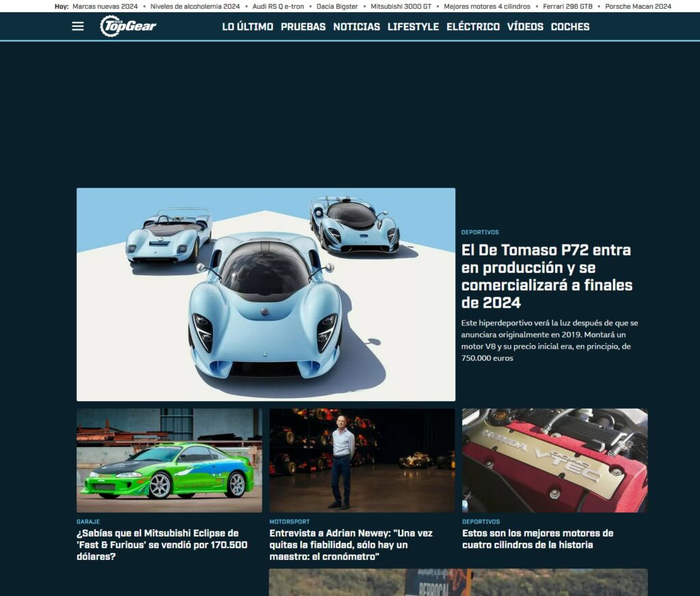
Task: Click DEPORTIVOS tag above cuatro cilindros headline
Action: click(x=481, y=521)
